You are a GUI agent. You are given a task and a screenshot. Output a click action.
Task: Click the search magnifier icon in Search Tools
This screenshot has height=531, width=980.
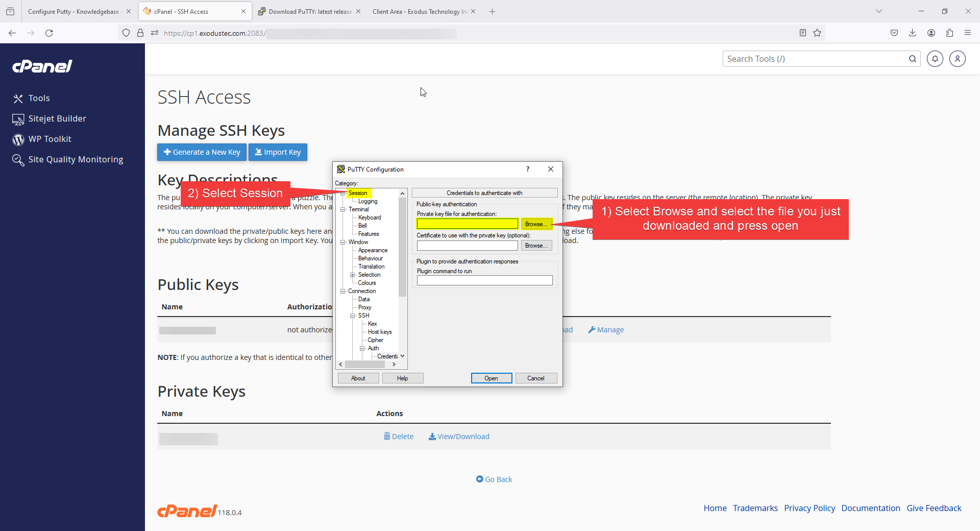tap(913, 59)
